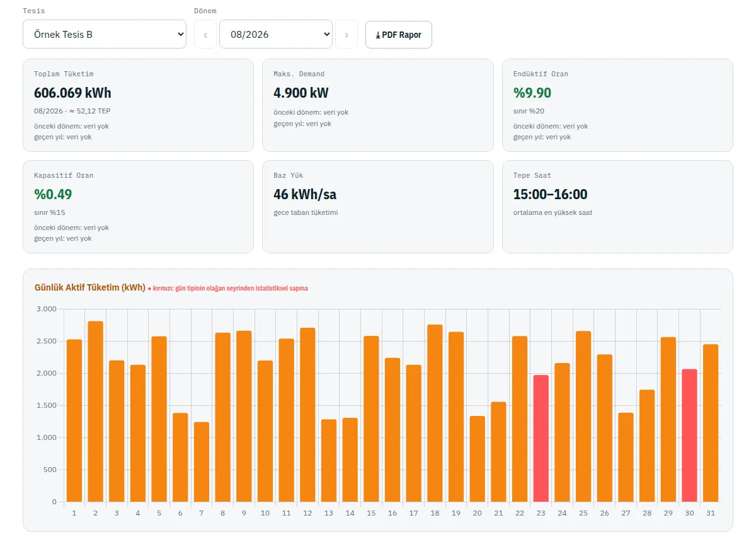Image resolution: width=756 pixels, height=537 pixels.
Task: Click the red legend dot for kırmızı
Action: 150,289
